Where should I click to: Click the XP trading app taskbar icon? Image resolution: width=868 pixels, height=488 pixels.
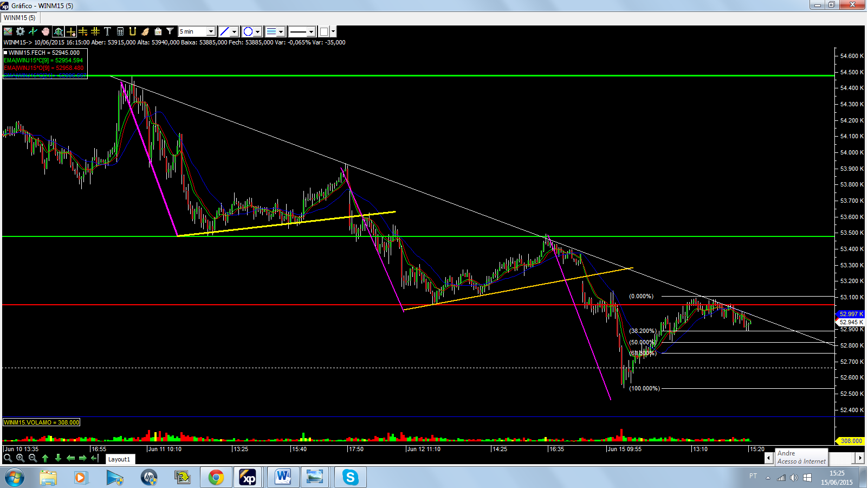[249, 478]
